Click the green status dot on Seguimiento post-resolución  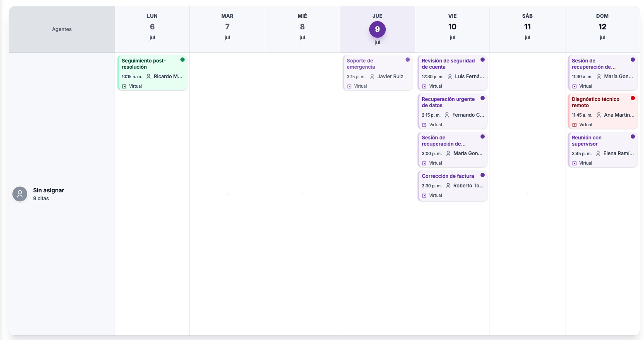[x=183, y=60]
